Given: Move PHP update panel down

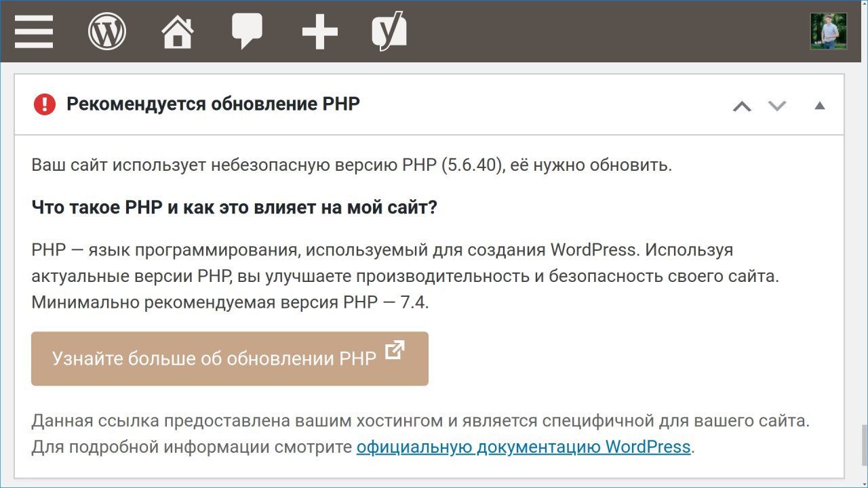Looking at the screenshot, I should 776,106.
